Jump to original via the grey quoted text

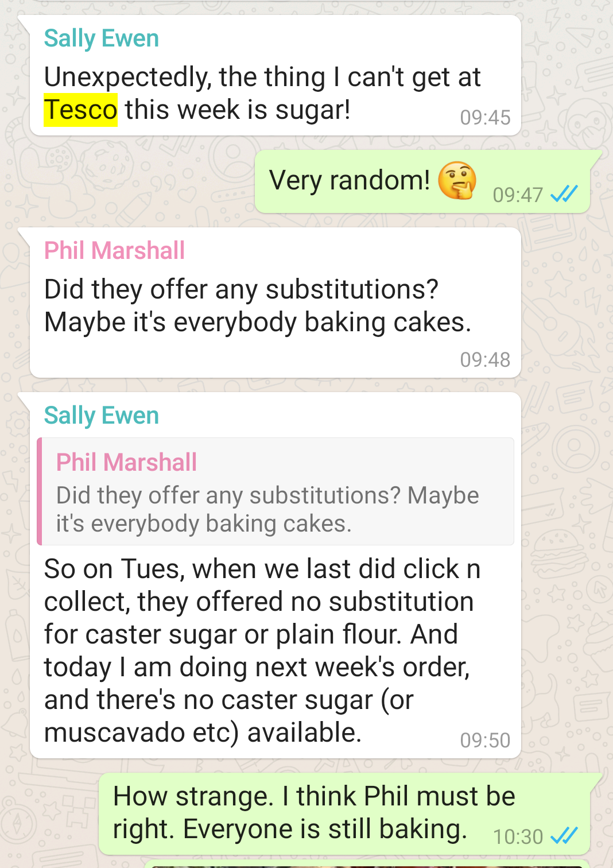[x=267, y=509]
